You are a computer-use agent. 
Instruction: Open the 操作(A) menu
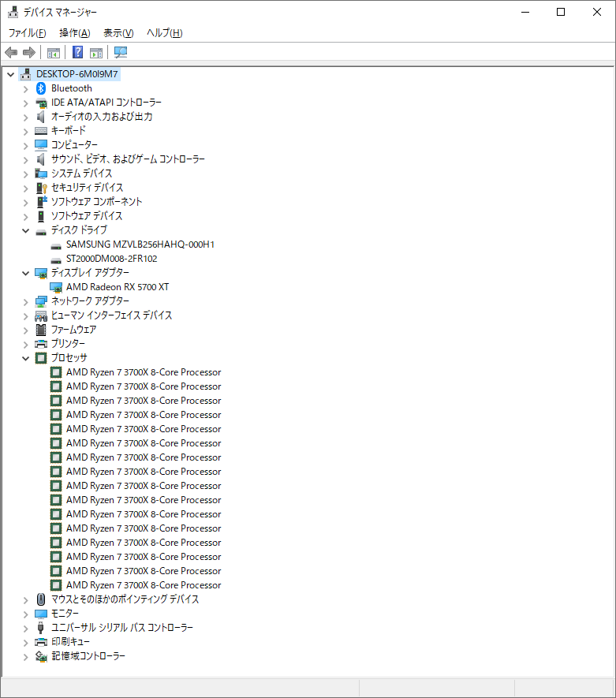75,33
